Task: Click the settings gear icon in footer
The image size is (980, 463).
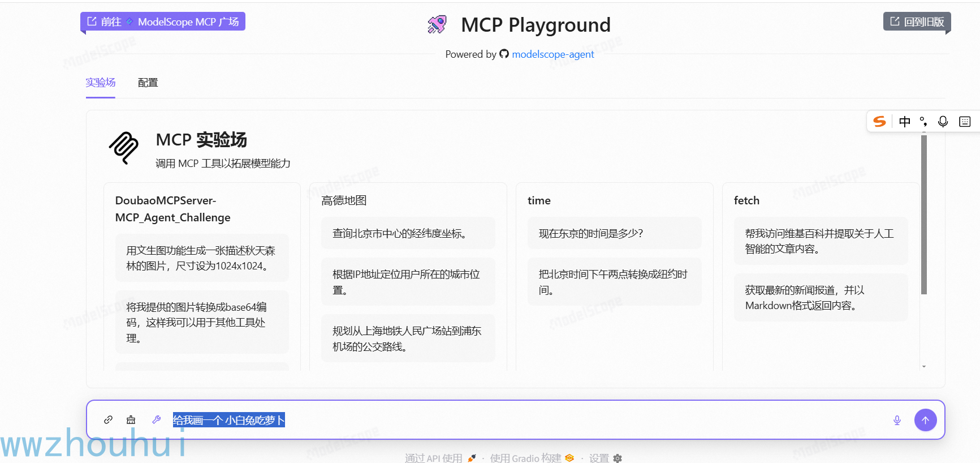Action: [618, 458]
